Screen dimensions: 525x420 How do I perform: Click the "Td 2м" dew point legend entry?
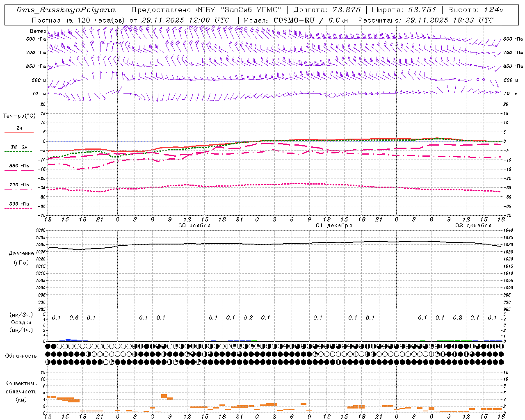pyautogui.click(x=19, y=147)
